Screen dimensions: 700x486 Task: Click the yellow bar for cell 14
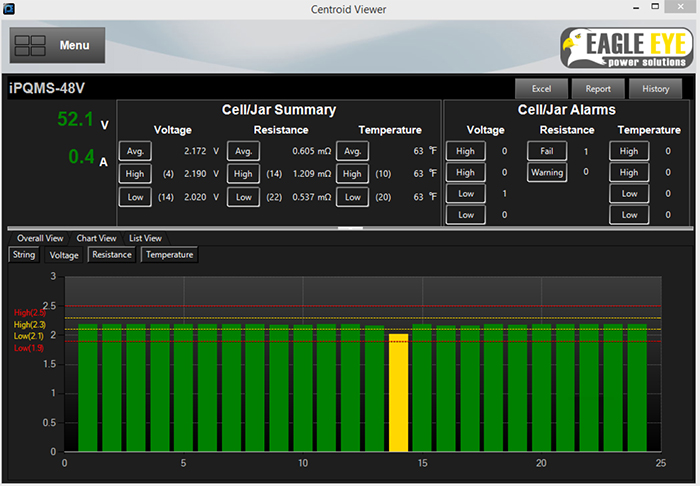click(398, 392)
